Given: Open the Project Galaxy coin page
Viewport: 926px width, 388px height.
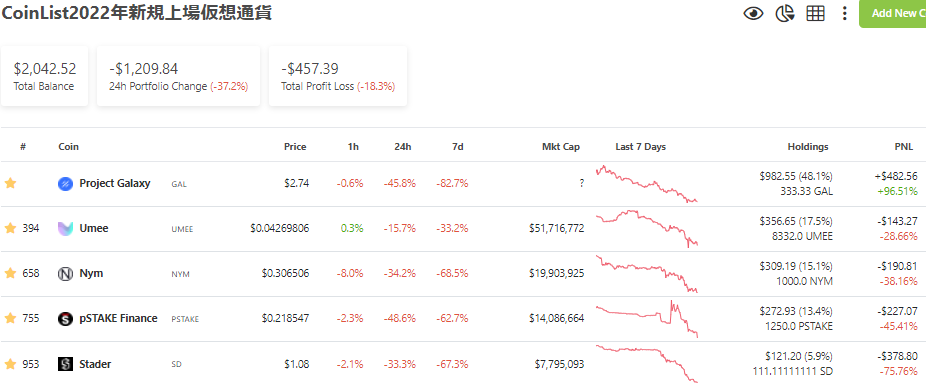Looking at the screenshot, I should pyautogui.click(x=115, y=184).
